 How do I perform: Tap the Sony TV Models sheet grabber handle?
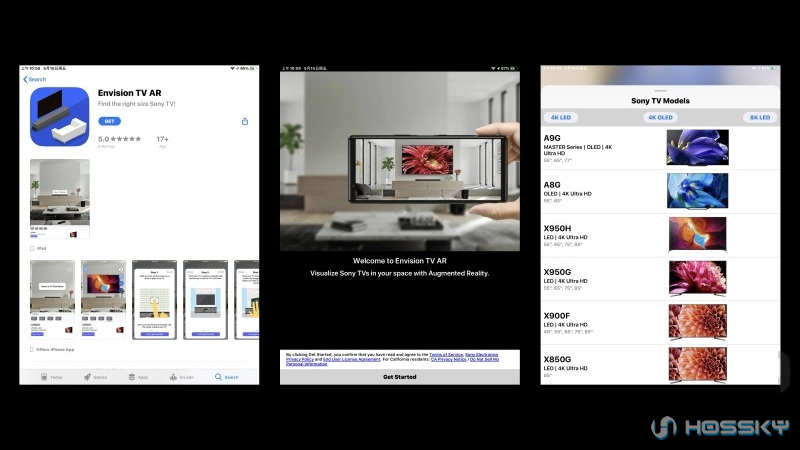click(660, 91)
